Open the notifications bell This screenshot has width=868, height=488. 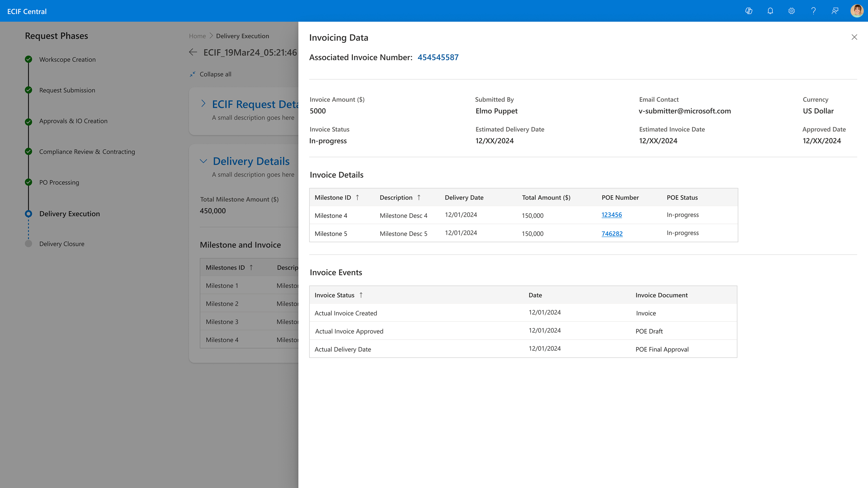(770, 11)
